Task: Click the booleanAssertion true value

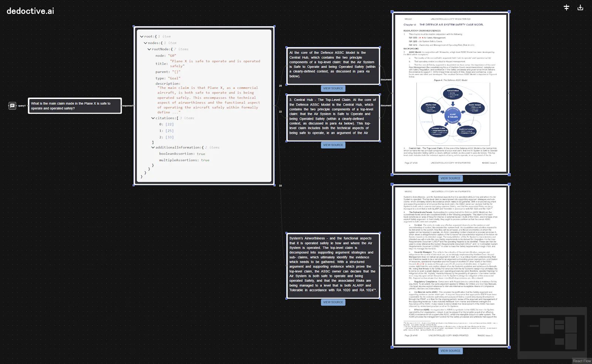Action: (201, 154)
